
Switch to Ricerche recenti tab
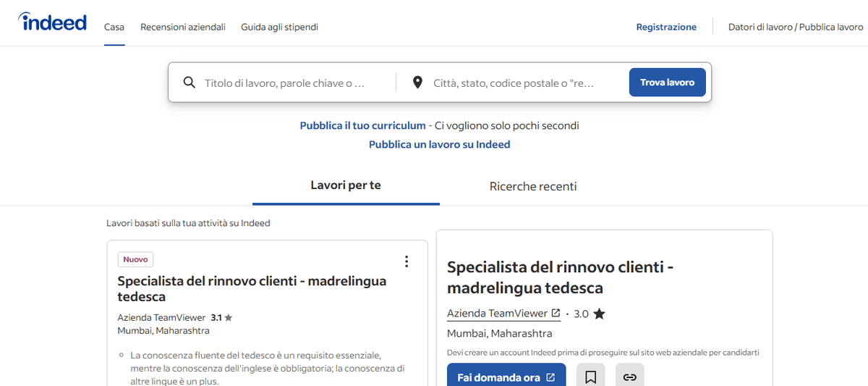coord(533,186)
